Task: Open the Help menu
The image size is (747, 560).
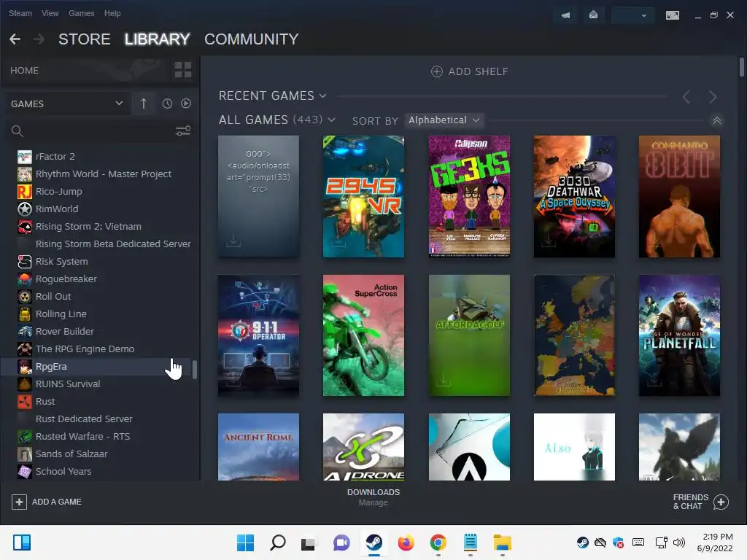Action: tap(112, 13)
